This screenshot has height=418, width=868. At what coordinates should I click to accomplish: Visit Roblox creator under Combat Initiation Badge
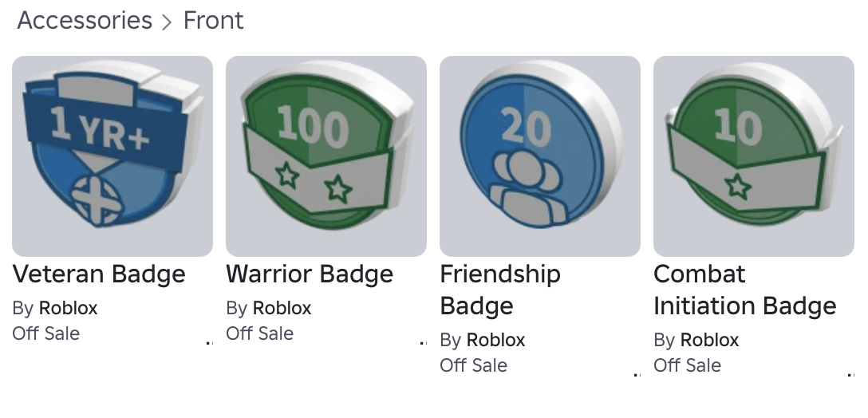click(x=709, y=340)
